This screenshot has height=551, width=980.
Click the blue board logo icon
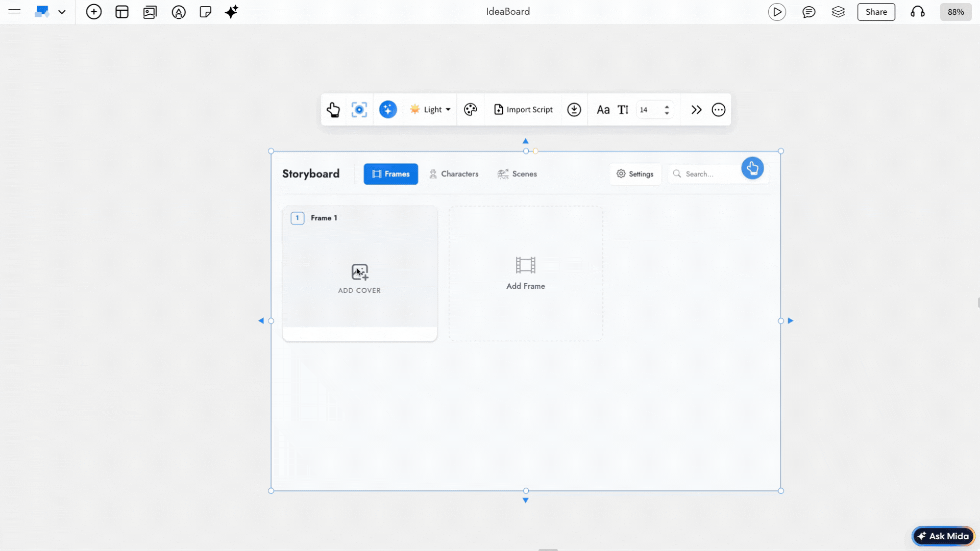click(42, 12)
